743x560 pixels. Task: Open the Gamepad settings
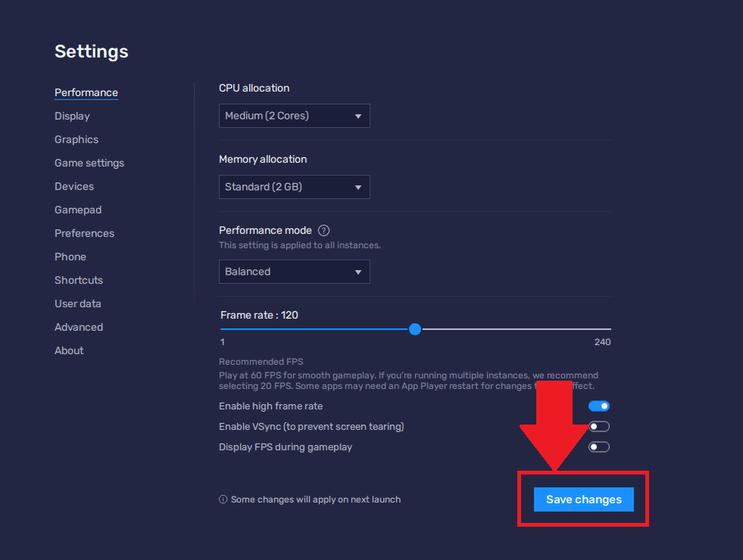[78, 210]
